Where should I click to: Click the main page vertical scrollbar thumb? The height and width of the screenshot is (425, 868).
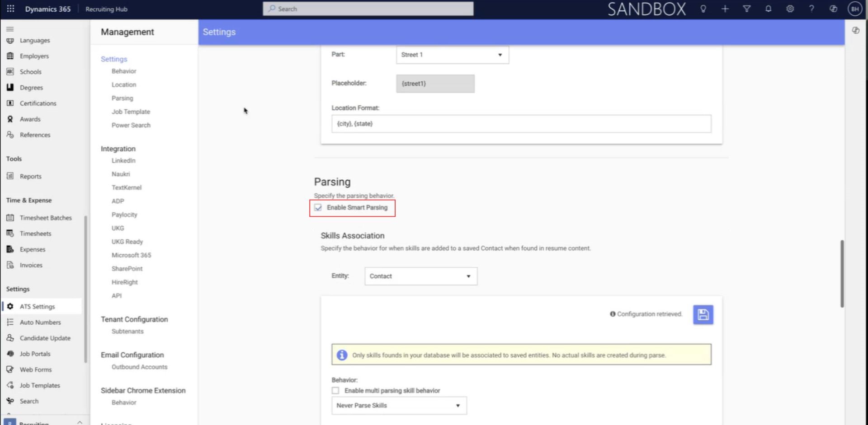842,274
